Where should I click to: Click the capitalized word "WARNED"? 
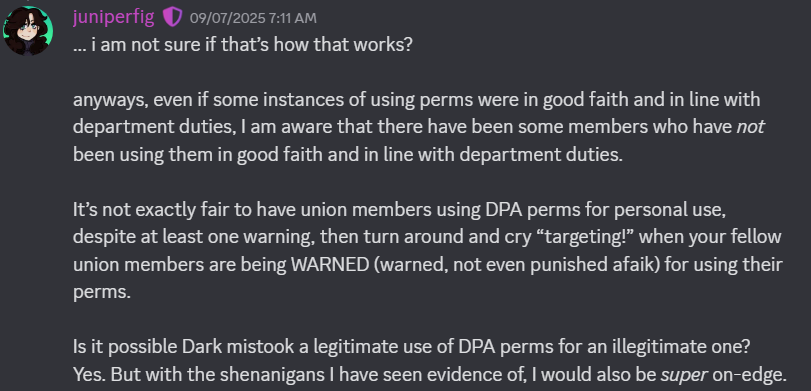click(x=330, y=264)
